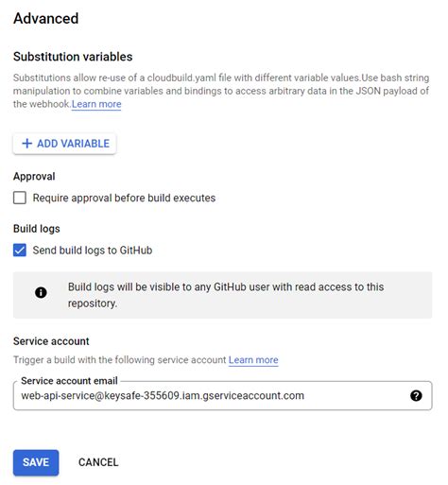
Task: Uncheck Send build logs to GitHub
Action: pyautogui.click(x=20, y=251)
